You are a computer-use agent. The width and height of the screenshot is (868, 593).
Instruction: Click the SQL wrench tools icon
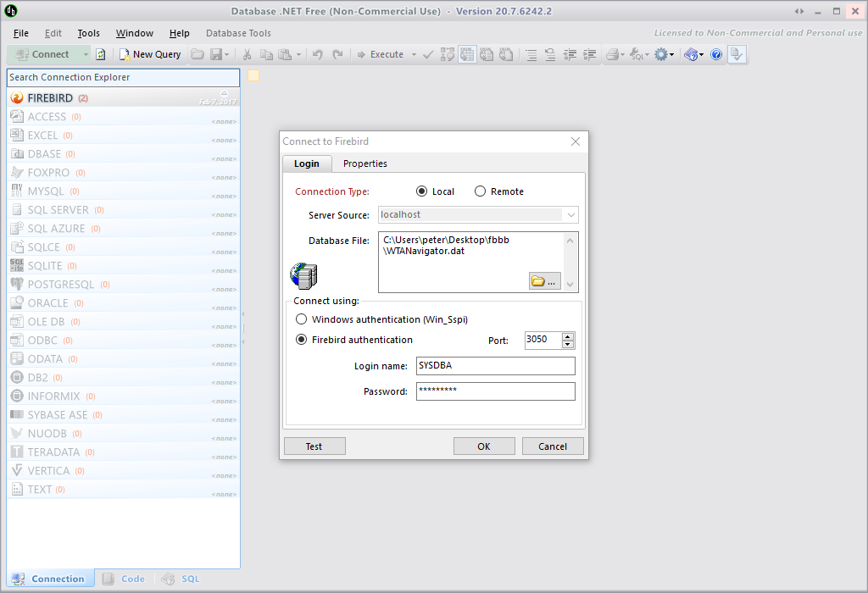tap(637, 54)
